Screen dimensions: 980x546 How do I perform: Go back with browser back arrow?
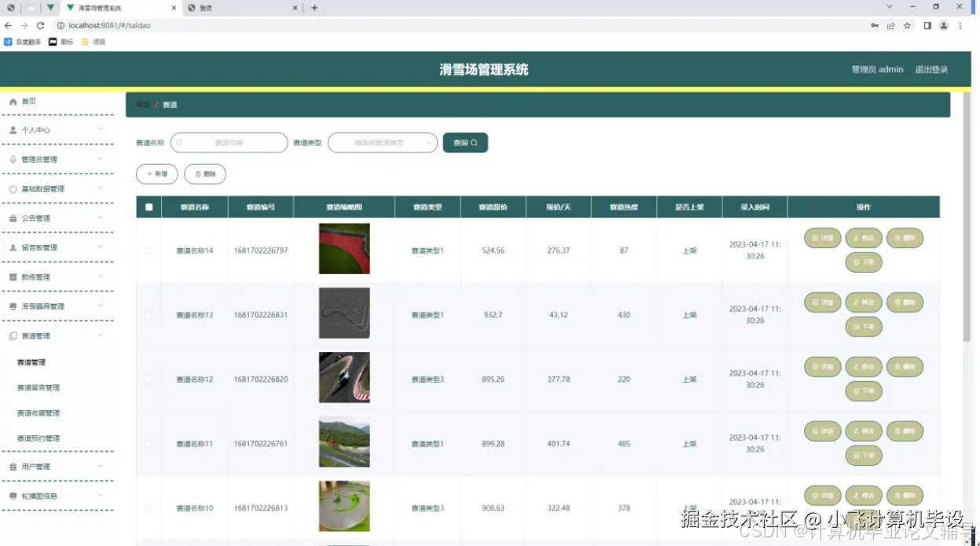tap(9, 25)
